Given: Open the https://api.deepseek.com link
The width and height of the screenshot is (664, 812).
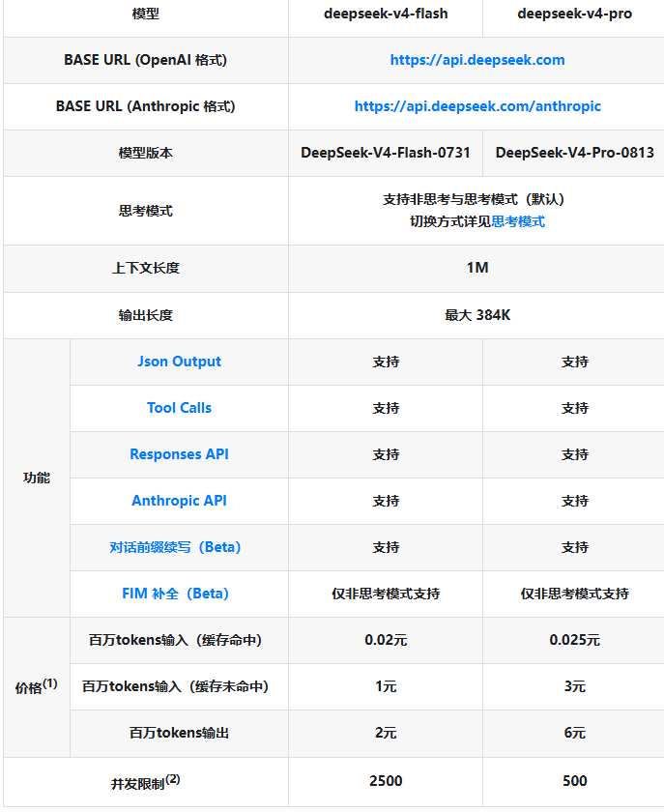Looking at the screenshot, I should 477,60.
